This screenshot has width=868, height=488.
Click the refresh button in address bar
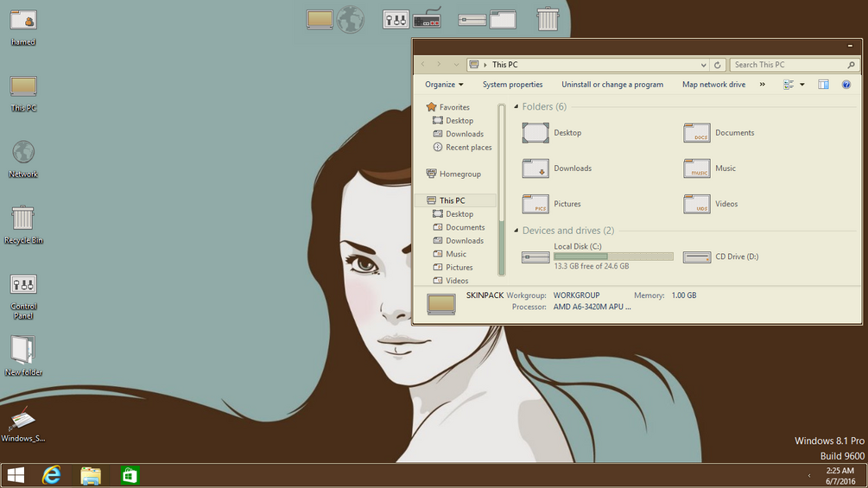[x=718, y=65]
